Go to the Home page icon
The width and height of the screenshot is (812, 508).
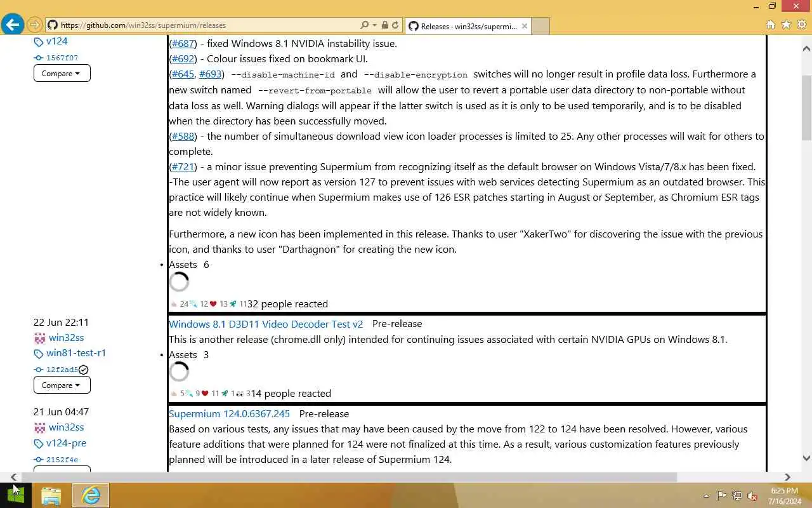770,25
